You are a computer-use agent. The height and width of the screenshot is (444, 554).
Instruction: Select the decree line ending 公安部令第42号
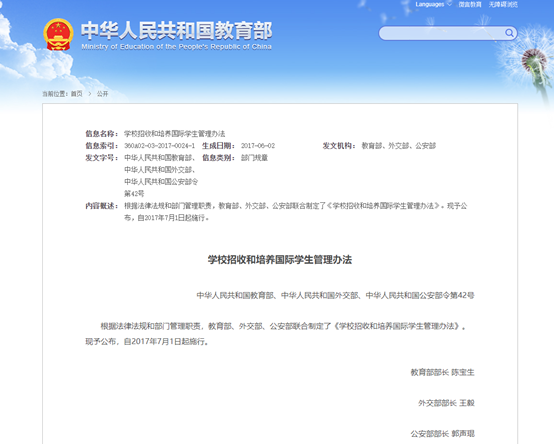(x=335, y=295)
